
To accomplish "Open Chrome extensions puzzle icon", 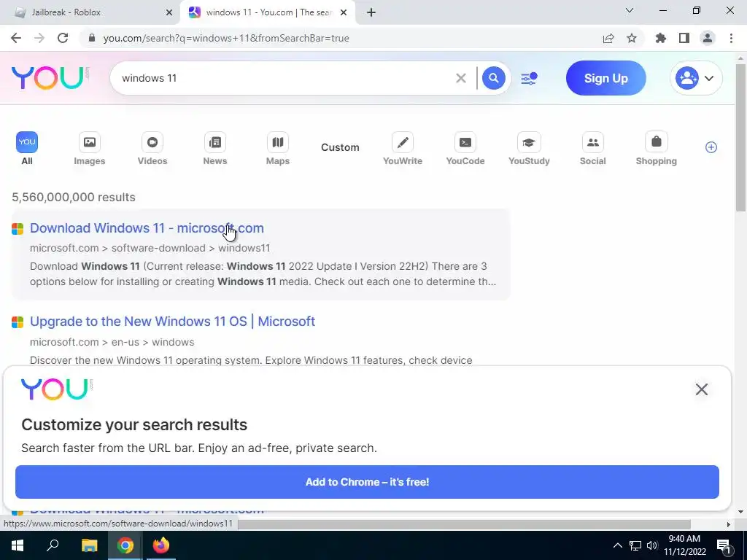I will pos(661,38).
